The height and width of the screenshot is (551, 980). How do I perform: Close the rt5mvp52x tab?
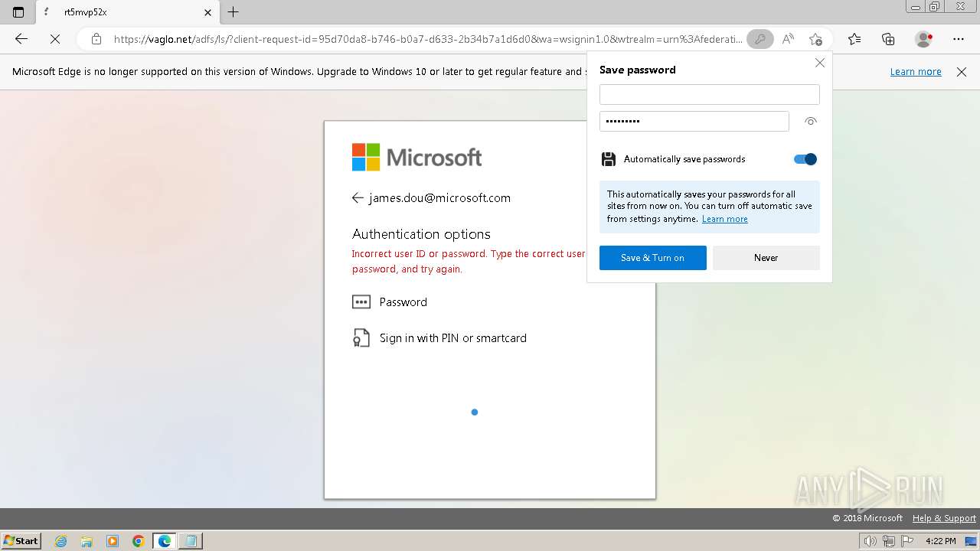click(207, 12)
